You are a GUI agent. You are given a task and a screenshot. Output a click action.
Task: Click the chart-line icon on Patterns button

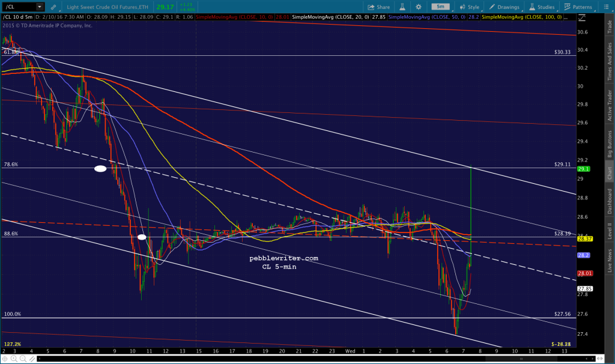pos(567,7)
